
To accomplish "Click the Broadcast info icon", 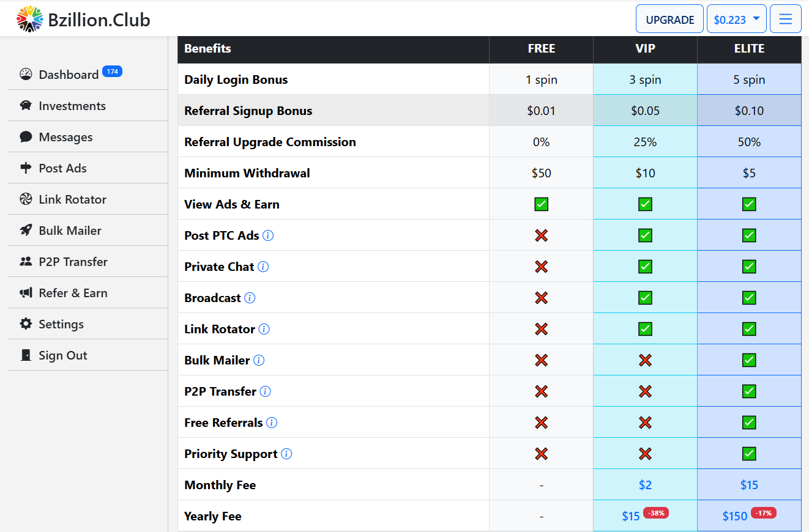I will coord(250,298).
